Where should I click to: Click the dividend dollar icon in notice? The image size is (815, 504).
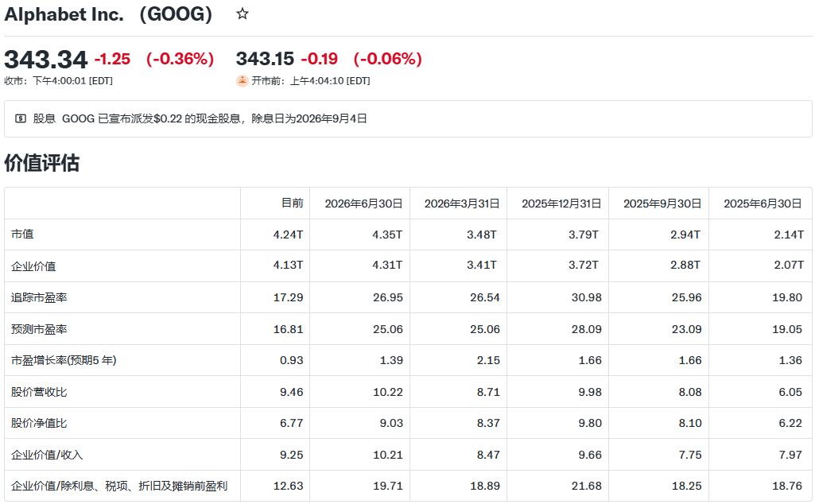pos(21,119)
